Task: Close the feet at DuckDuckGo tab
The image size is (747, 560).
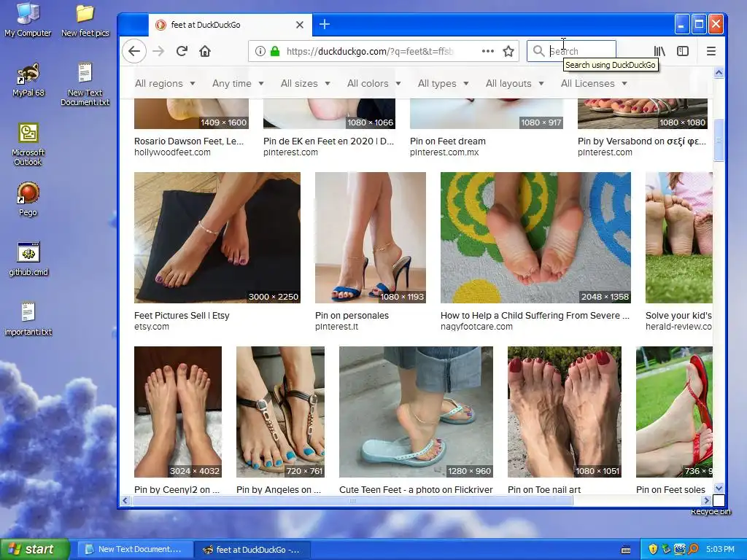Action: 300,25
